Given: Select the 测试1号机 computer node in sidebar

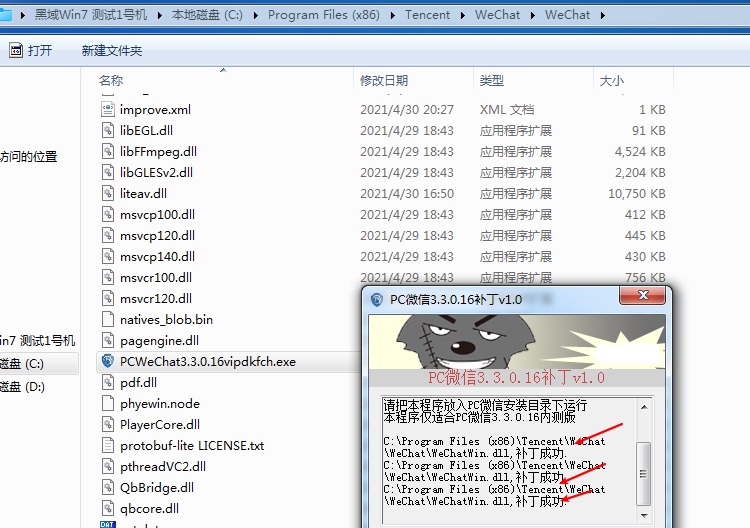Looking at the screenshot, I should tap(38, 341).
